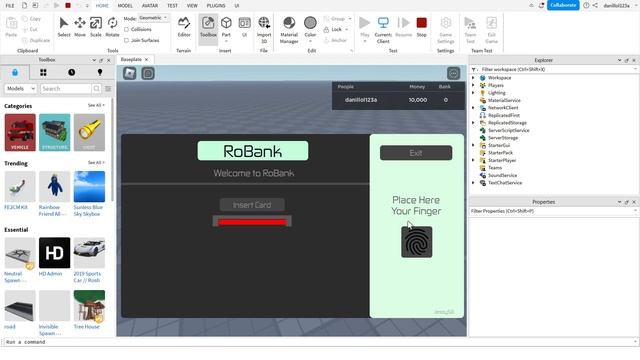
Task: Click See All beside Categories
Action: (x=96, y=105)
